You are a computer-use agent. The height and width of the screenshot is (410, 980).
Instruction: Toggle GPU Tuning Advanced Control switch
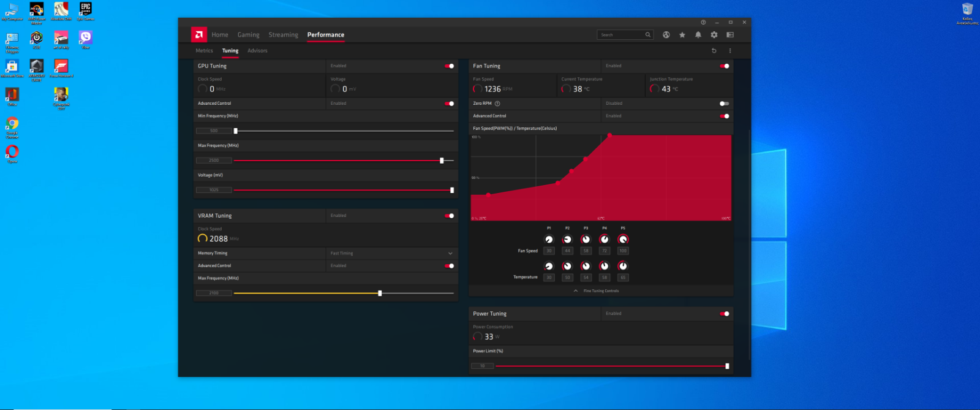[x=450, y=104]
